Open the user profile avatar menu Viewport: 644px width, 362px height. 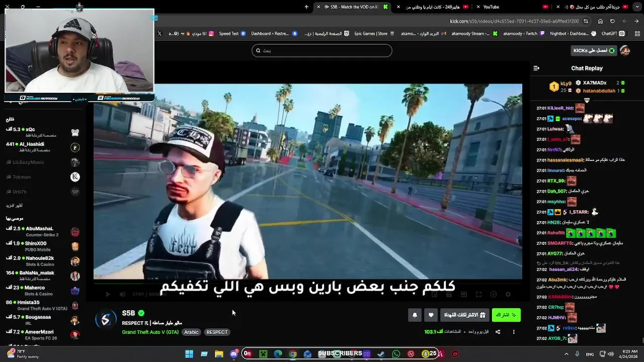(x=625, y=51)
